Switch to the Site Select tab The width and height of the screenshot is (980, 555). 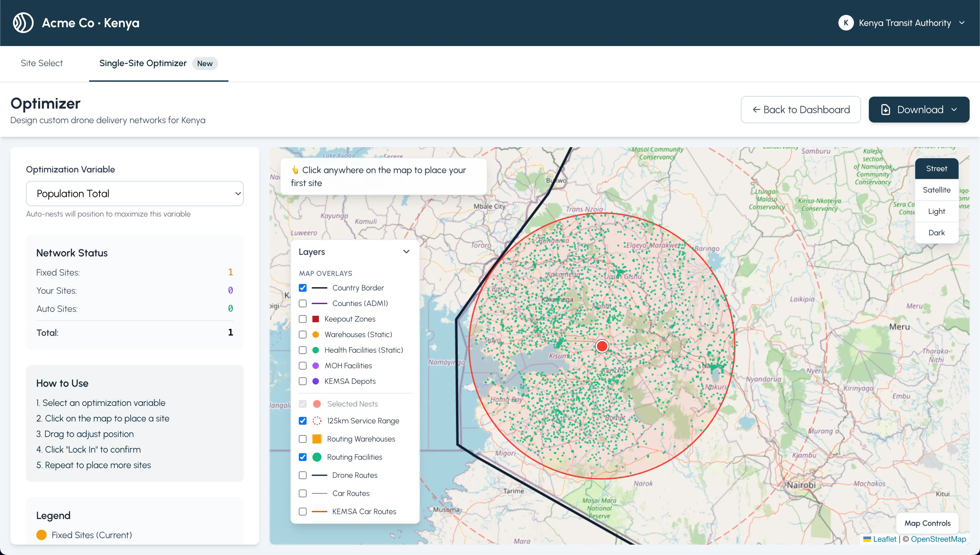(41, 63)
